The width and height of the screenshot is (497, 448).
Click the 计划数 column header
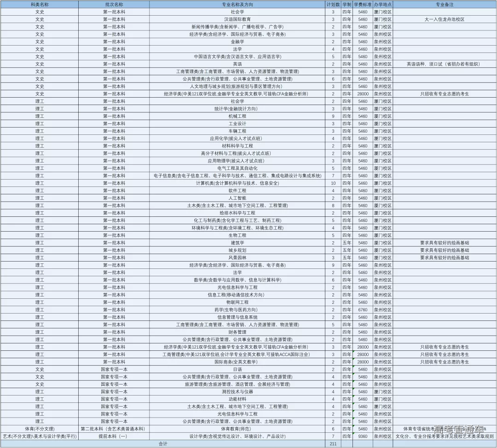333,4
